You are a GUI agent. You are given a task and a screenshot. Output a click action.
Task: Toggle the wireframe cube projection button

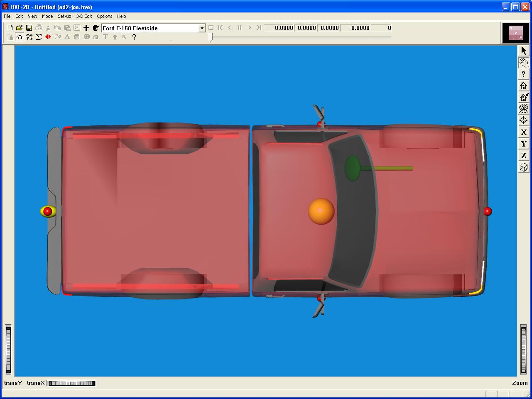523,167
